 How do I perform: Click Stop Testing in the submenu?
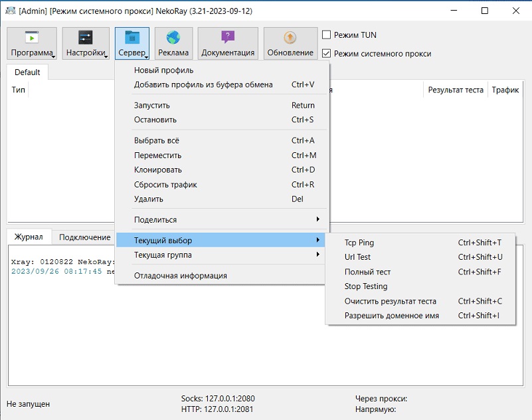(x=420, y=286)
